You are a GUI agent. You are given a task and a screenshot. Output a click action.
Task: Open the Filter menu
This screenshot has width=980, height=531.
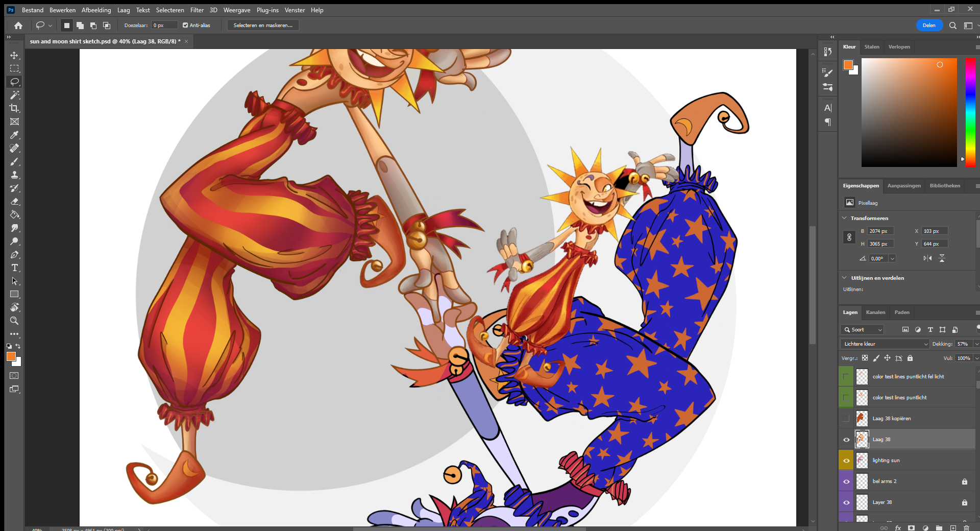coord(197,10)
